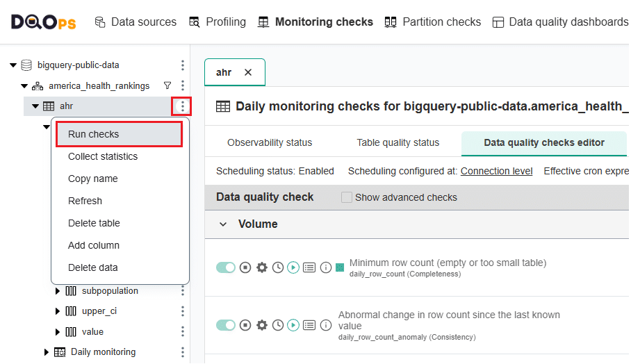Screen dimensions: 631x364
Task: Open the Monitoring checks section
Action: [315, 22]
